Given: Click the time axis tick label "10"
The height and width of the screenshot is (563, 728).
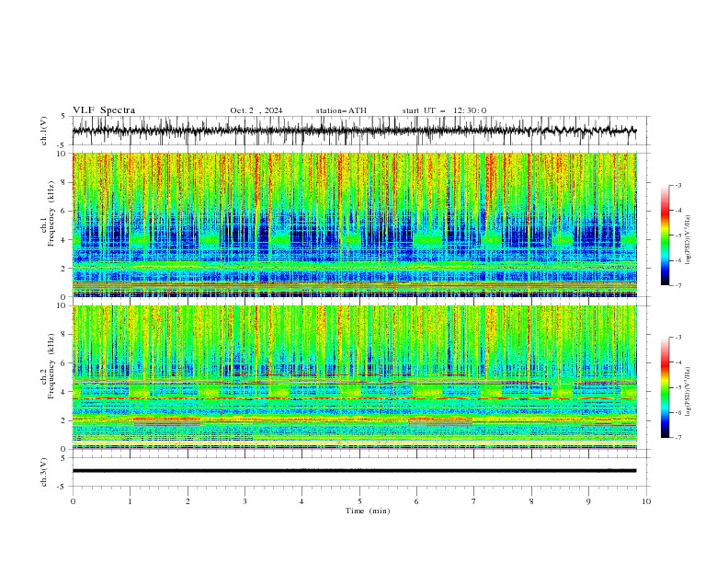Looking at the screenshot, I should tap(646, 501).
